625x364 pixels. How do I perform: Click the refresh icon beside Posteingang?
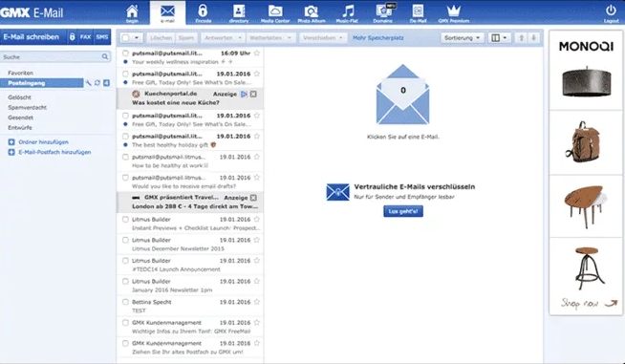tap(97, 83)
